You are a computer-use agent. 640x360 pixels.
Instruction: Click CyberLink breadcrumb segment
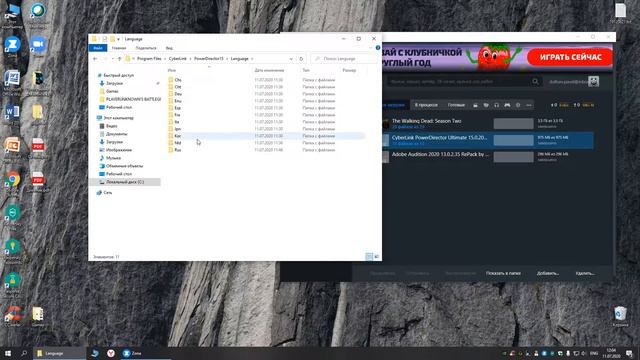point(178,59)
